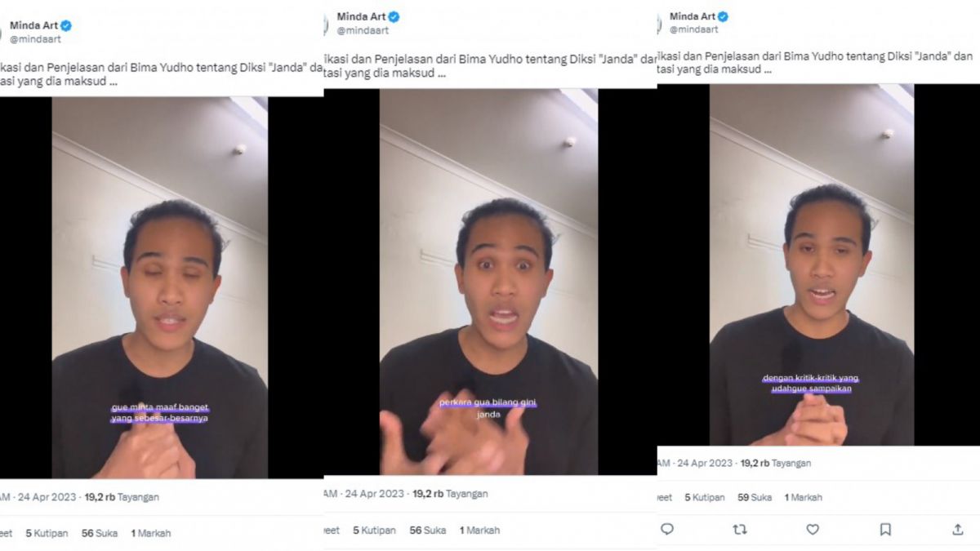
Task: Open share options with the upload arrow icon
Action: pyautogui.click(x=957, y=530)
